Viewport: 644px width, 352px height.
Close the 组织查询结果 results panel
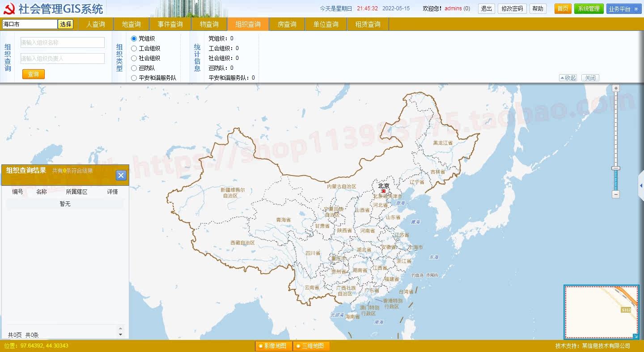121,176
